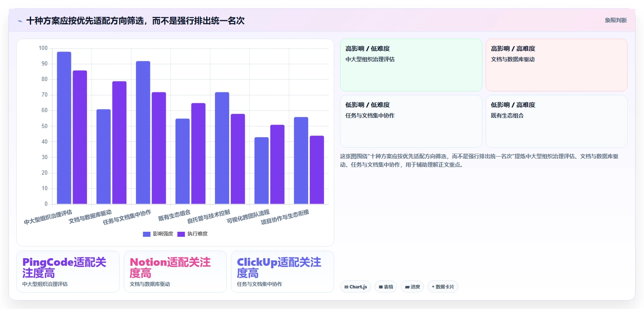
Task: Open the PingCode适配关注度高 card
Action: coord(68,272)
